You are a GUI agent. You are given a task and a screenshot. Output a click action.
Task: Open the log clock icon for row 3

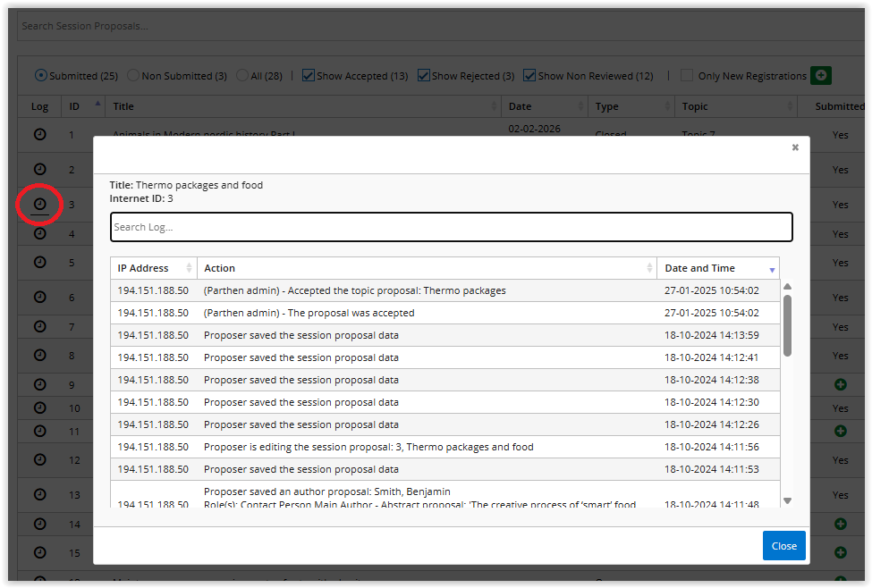pos(39,205)
